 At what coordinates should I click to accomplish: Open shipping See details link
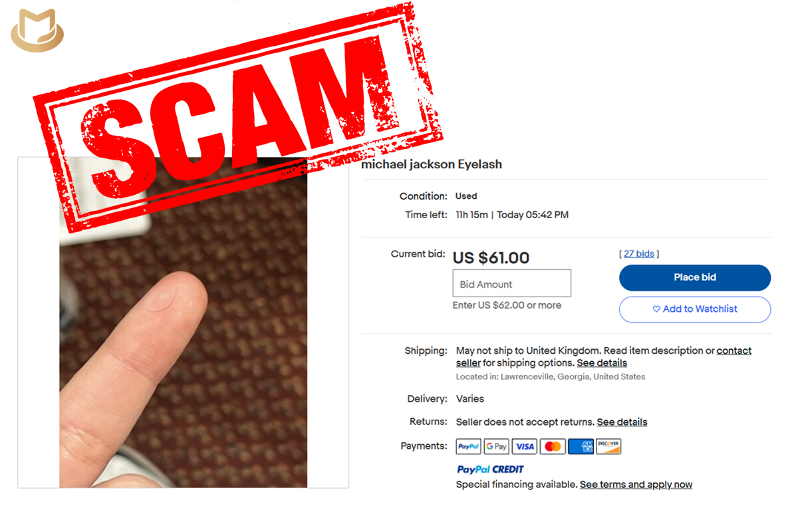tap(602, 363)
